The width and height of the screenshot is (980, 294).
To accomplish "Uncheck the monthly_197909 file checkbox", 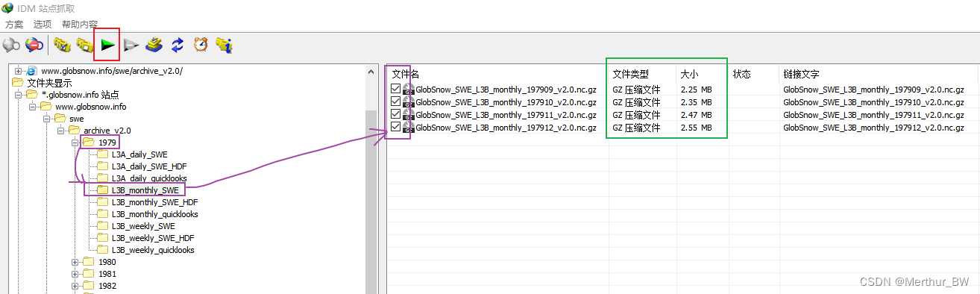I will [395, 89].
